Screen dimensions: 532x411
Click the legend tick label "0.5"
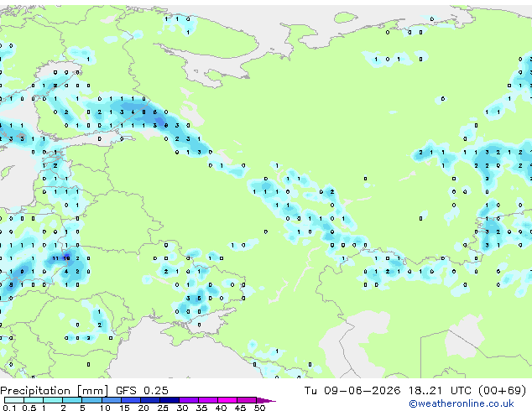pyautogui.click(x=29, y=408)
